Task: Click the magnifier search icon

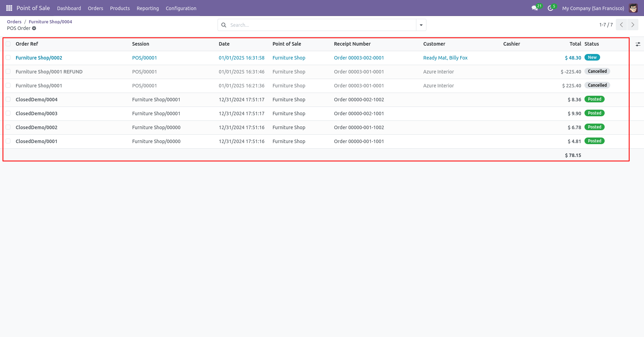Action: point(224,25)
